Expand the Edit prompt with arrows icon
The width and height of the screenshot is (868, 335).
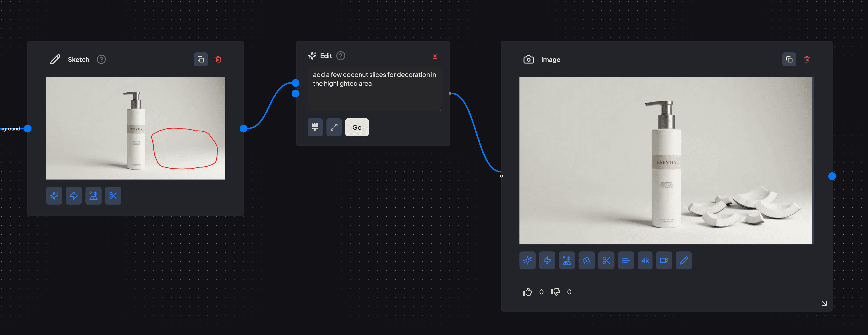pos(334,127)
